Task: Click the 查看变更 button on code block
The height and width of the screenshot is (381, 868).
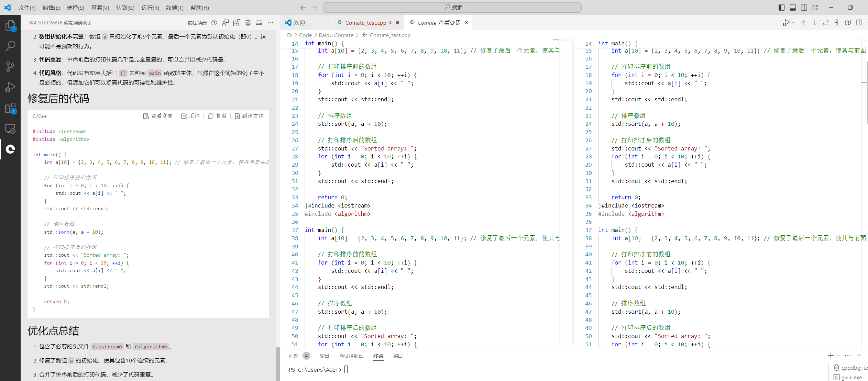Action: point(158,116)
